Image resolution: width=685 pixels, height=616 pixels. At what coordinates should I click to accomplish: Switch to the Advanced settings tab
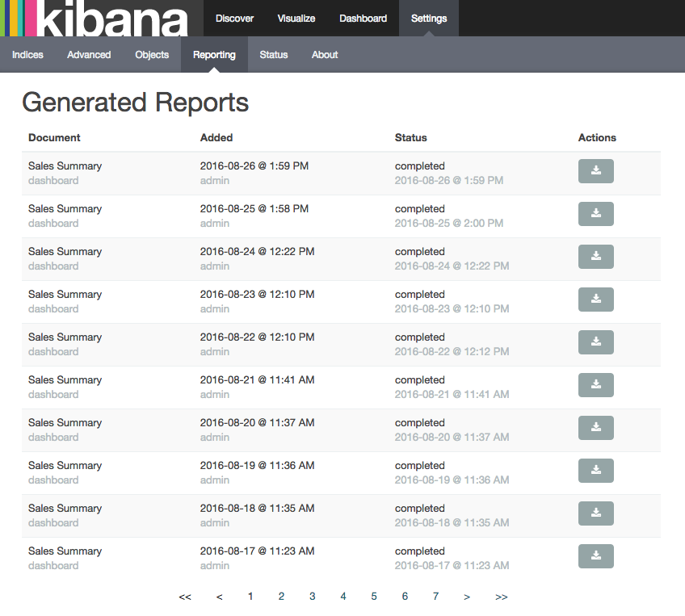click(x=89, y=55)
